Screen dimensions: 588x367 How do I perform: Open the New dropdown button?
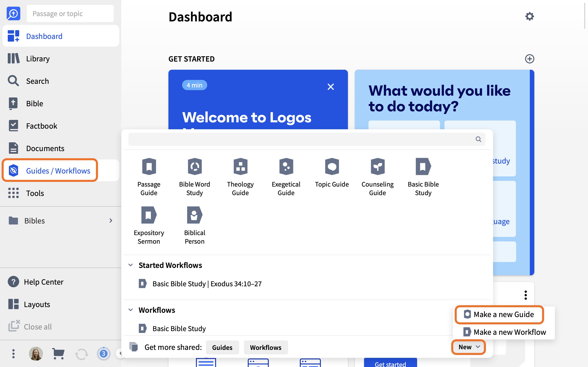(469, 347)
